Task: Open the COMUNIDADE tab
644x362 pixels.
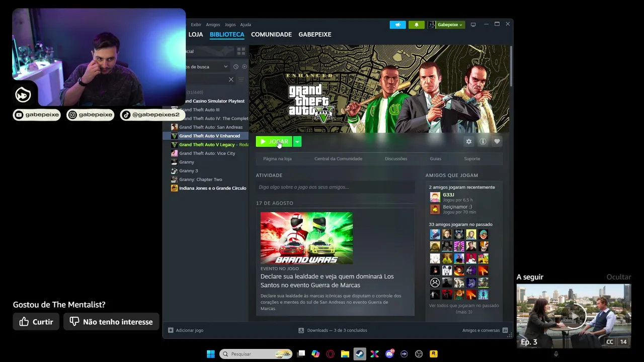Action: pyautogui.click(x=271, y=34)
